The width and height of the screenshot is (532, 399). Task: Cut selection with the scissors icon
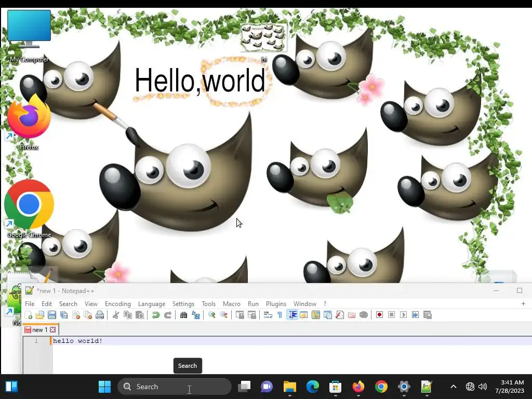[116, 315]
